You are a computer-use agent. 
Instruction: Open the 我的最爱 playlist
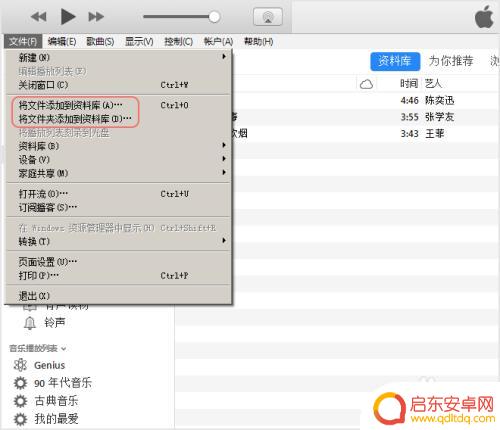pyautogui.click(x=56, y=419)
